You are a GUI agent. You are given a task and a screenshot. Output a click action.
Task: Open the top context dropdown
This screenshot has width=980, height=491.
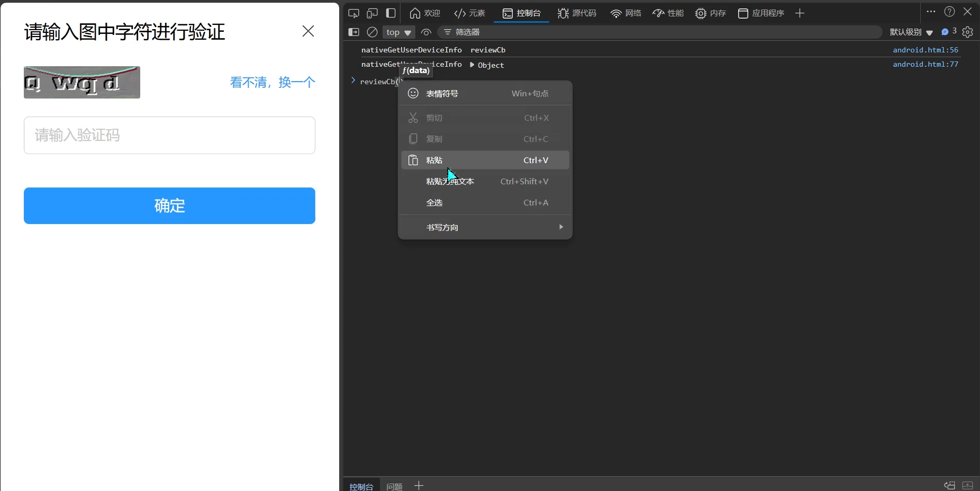(398, 32)
